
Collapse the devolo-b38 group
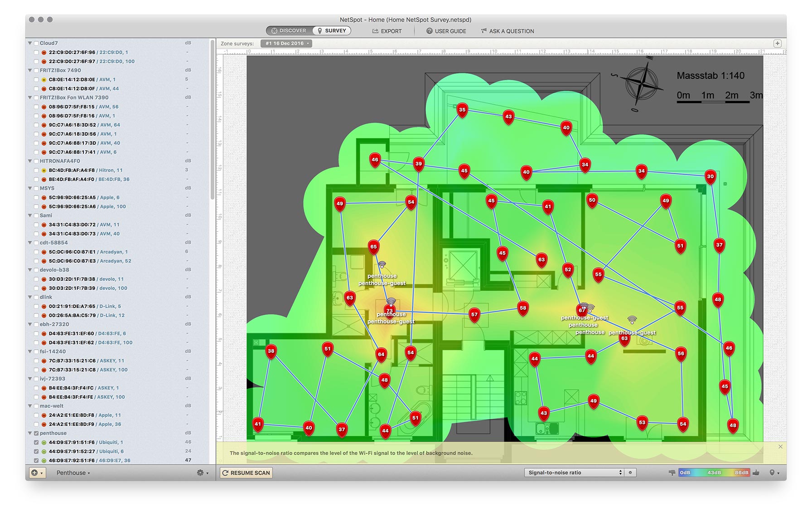point(30,270)
